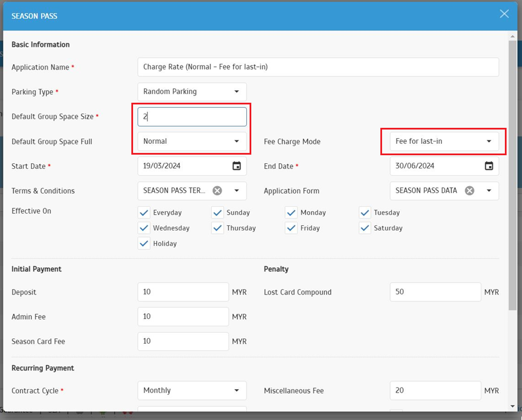Clear the Application Form selection
522x420 pixels.
point(469,191)
